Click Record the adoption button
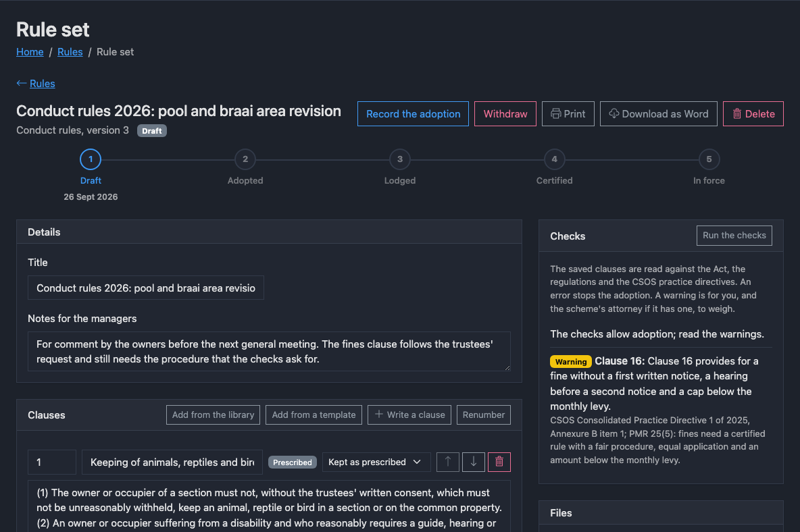Viewport: 800px width, 532px height. pos(414,113)
